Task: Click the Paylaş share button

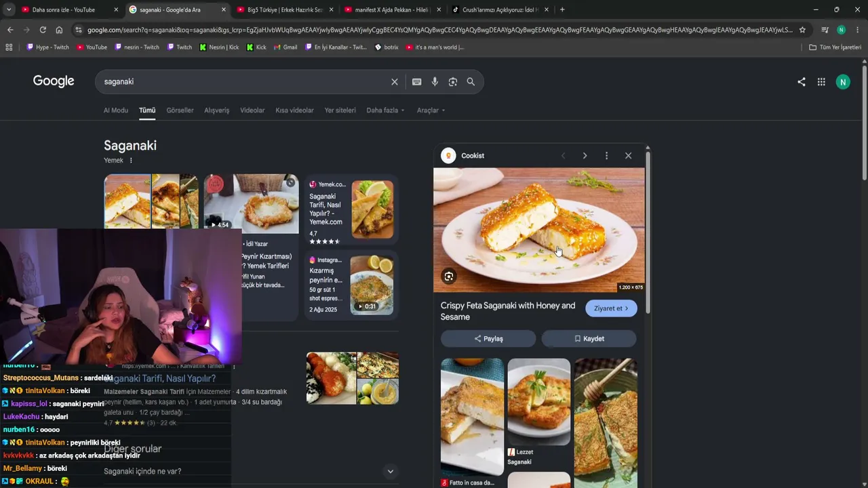Action: tap(488, 338)
